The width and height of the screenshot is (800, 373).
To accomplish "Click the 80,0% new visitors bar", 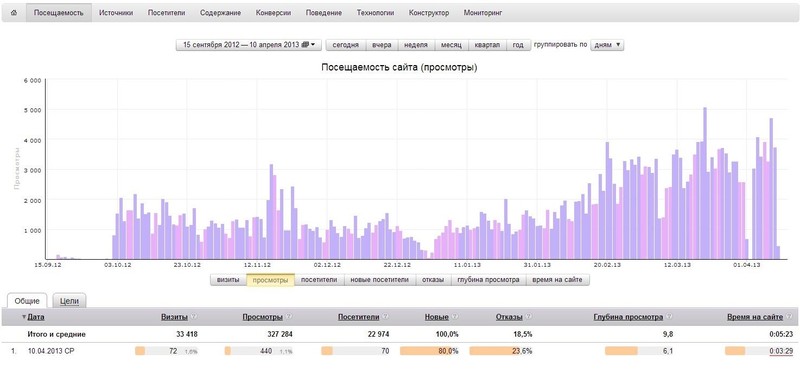I will 430,351.
